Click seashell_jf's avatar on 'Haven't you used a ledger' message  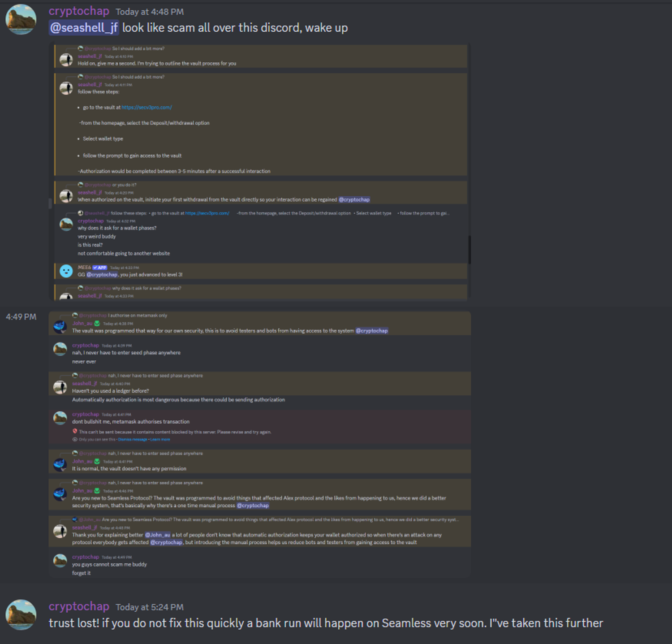pyautogui.click(x=60, y=387)
